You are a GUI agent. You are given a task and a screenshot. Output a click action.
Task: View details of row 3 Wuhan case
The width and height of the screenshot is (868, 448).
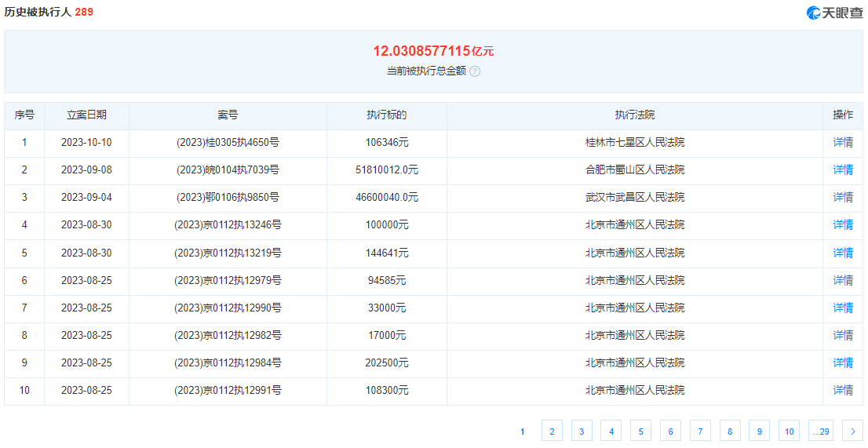point(843,198)
